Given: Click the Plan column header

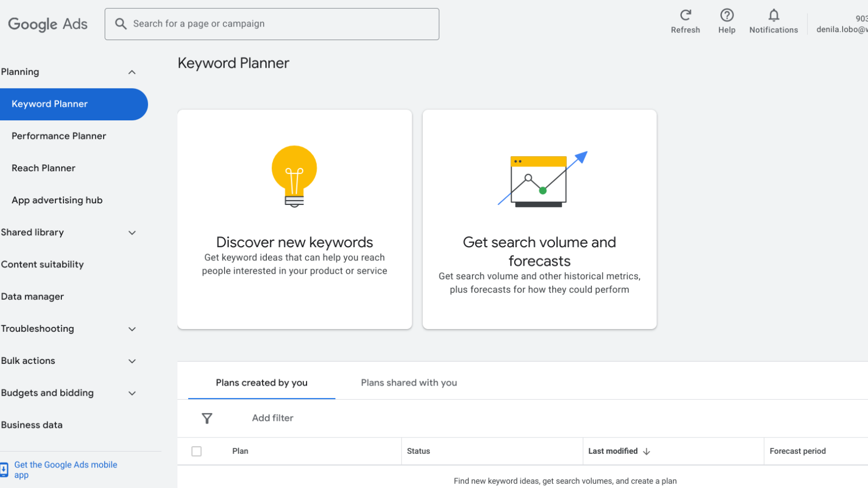Looking at the screenshot, I should (x=240, y=451).
